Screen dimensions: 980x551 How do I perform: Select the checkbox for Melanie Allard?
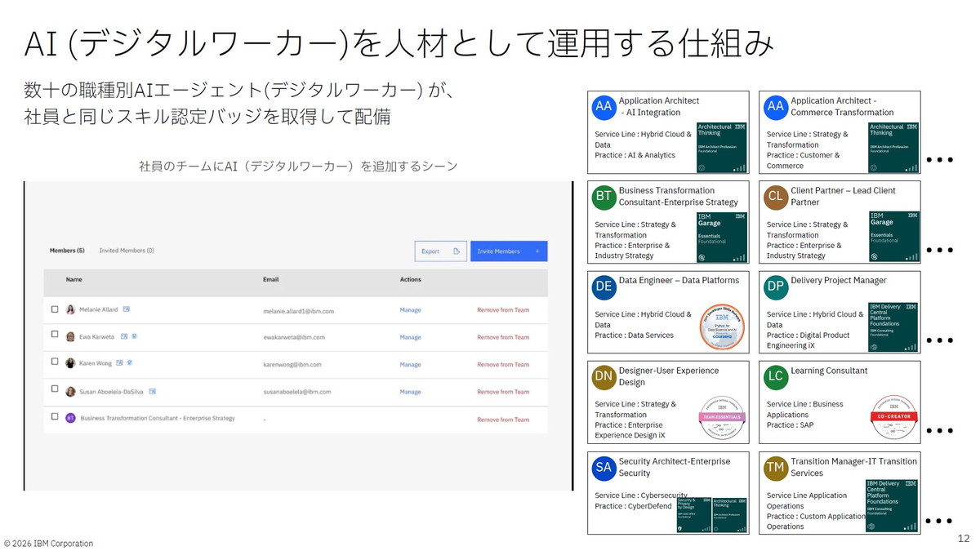point(55,309)
